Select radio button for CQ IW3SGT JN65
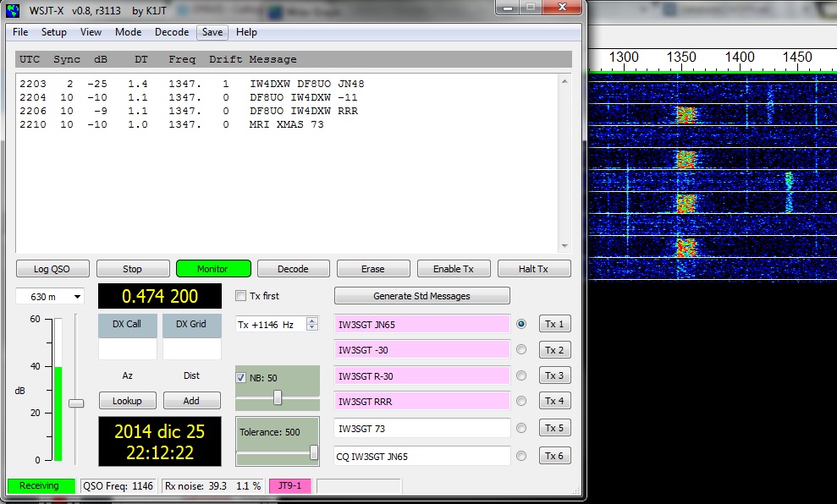Screen dimensions: 837x504 [x=521, y=456]
